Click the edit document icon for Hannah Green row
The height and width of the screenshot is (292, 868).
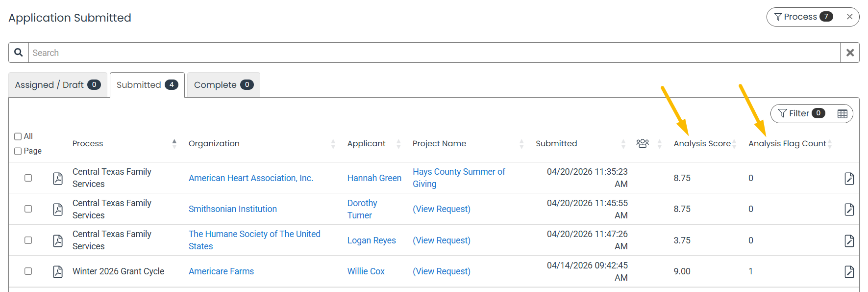849,178
